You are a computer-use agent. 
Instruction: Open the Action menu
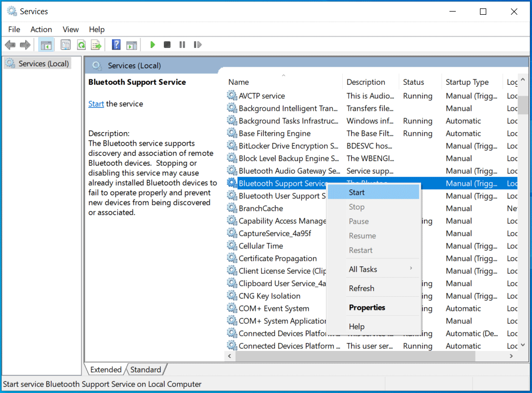click(41, 29)
